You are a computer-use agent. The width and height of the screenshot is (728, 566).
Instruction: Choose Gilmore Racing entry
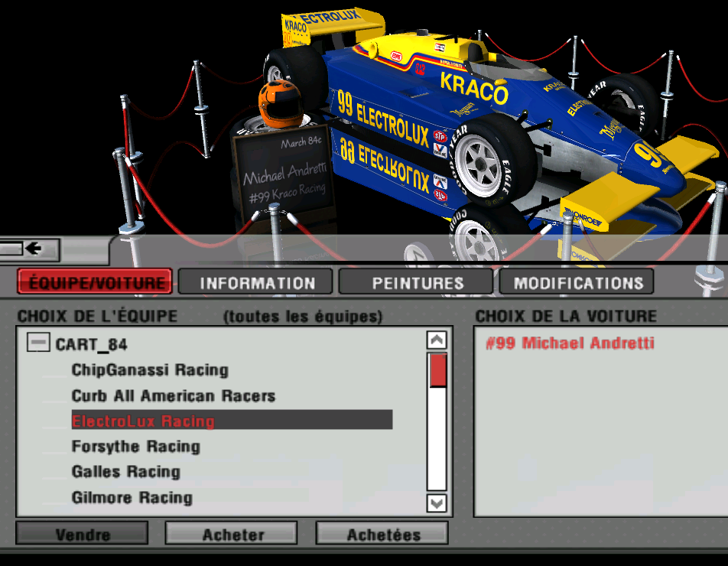coord(132,497)
